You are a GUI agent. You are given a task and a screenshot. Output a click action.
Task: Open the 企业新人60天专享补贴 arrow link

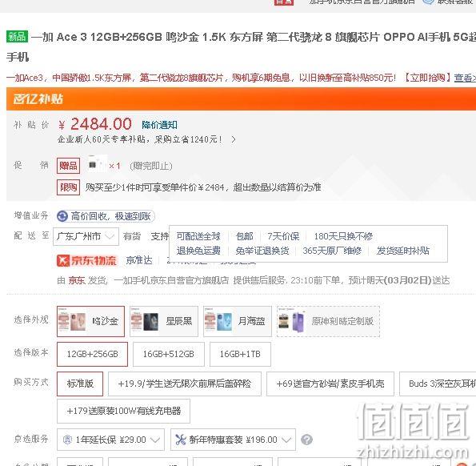click(x=233, y=139)
